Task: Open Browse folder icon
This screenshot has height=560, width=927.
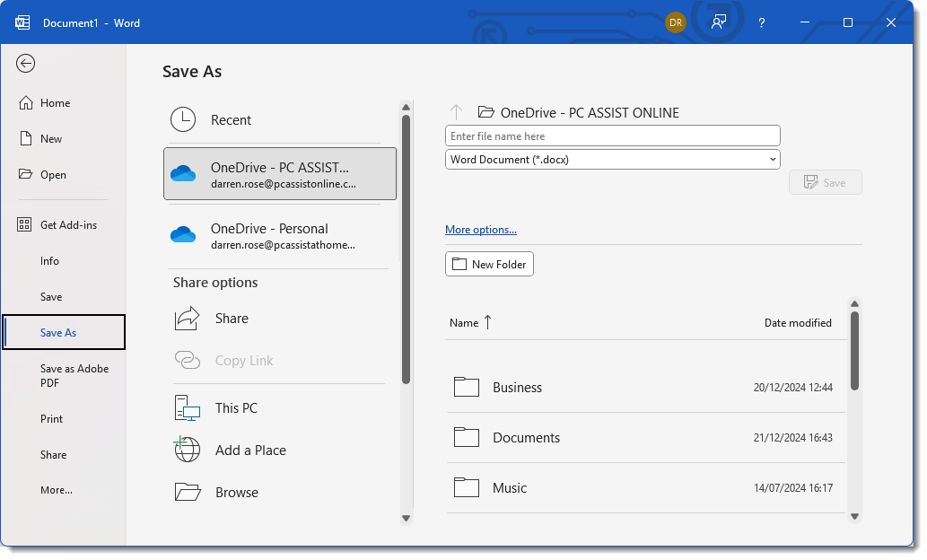Action: (187, 493)
